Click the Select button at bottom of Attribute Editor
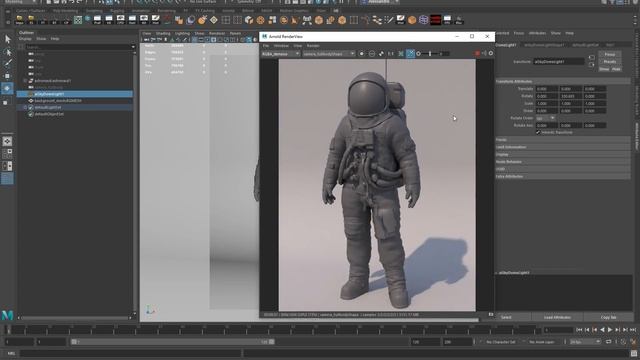The image size is (640, 360). (x=506, y=317)
